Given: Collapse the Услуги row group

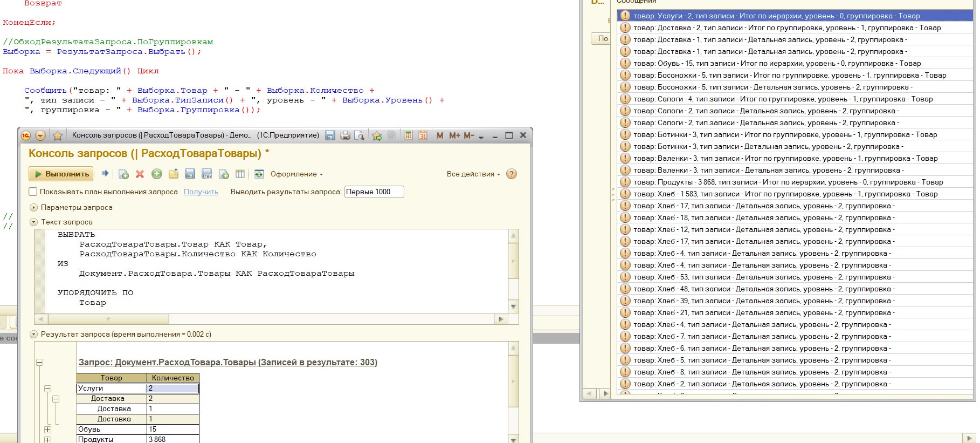Looking at the screenshot, I should tap(47, 389).
